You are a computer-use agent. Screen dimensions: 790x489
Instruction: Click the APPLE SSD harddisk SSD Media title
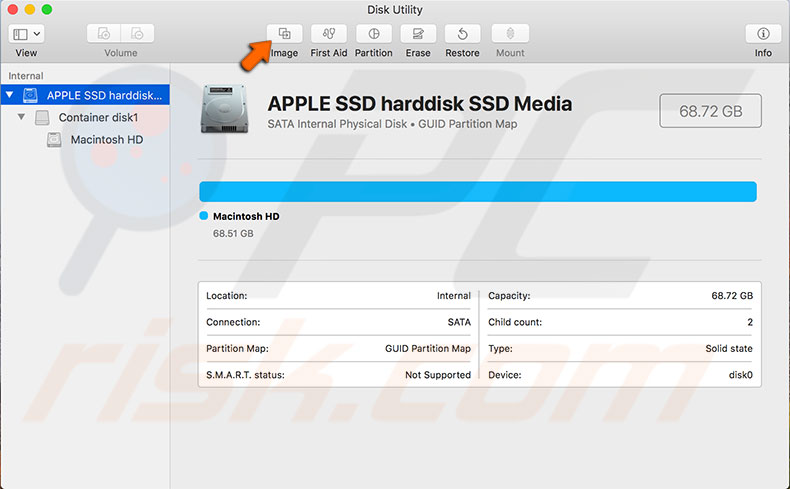(420, 103)
